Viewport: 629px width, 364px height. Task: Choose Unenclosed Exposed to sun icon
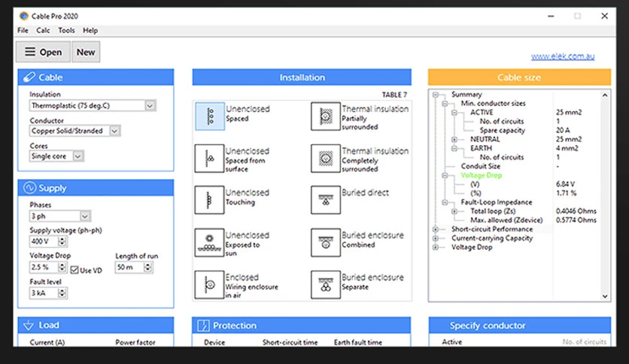pyautogui.click(x=209, y=242)
